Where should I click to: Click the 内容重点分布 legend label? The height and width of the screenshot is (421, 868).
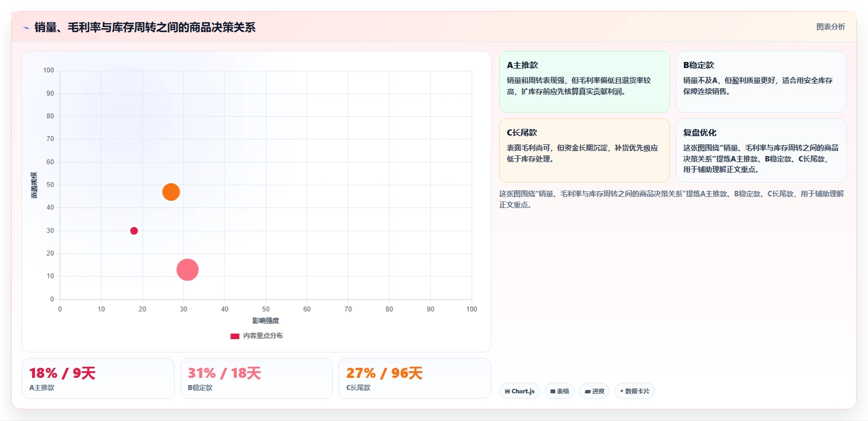263,336
